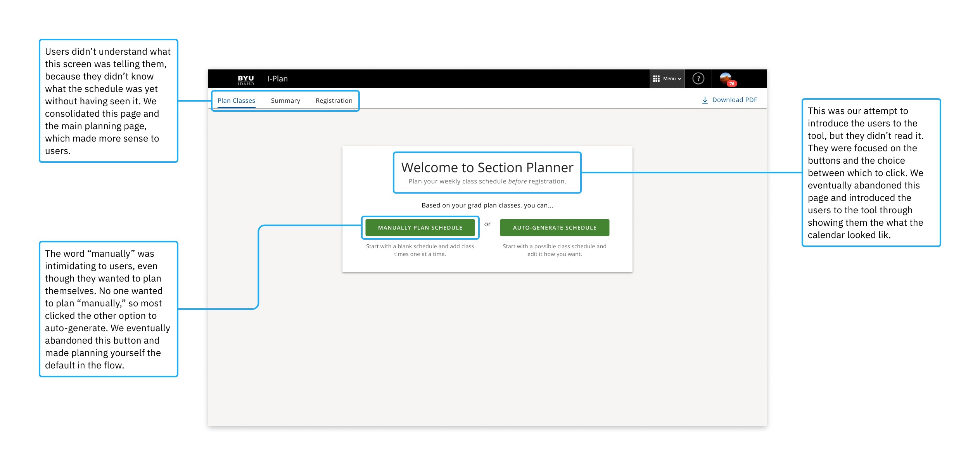Click the download arrow icon
Viewport: 980px width, 465px height.
pyautogui.click(x=705, y=100)
